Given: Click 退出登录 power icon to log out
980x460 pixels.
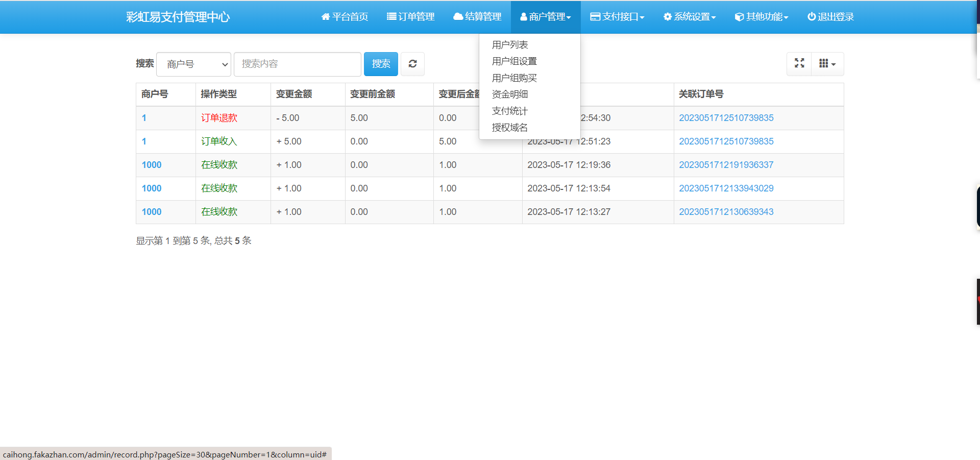Looking at the screenshot, I should click(x=830, y=17).
